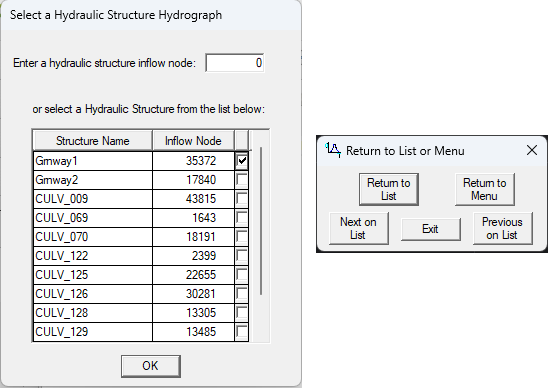Click inflow node value 22655
The image size is (552, 388).
193,275
